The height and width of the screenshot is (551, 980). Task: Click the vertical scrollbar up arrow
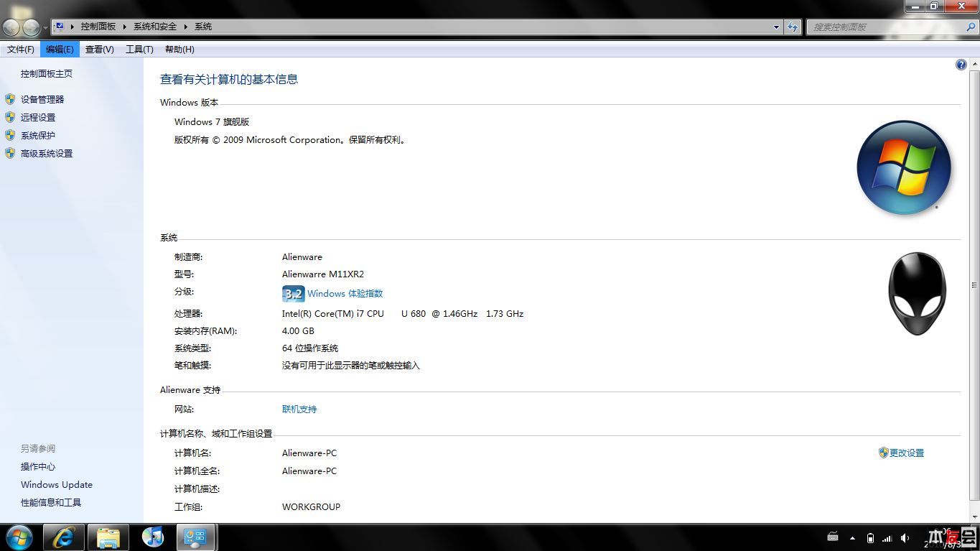click(974, 64)
